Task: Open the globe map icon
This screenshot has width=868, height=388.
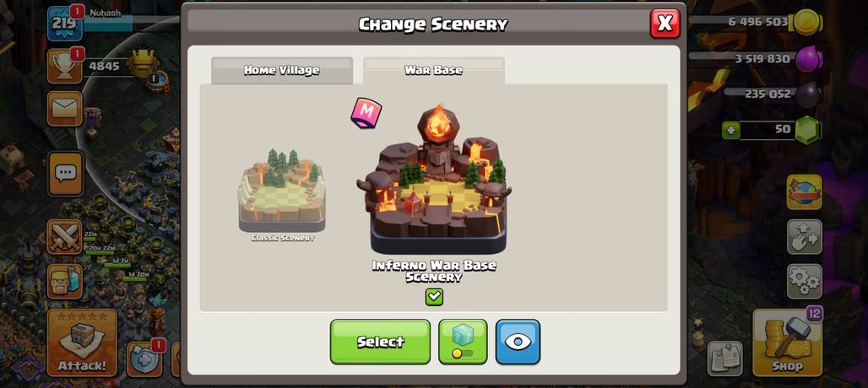Action: [x=805, y=191]
